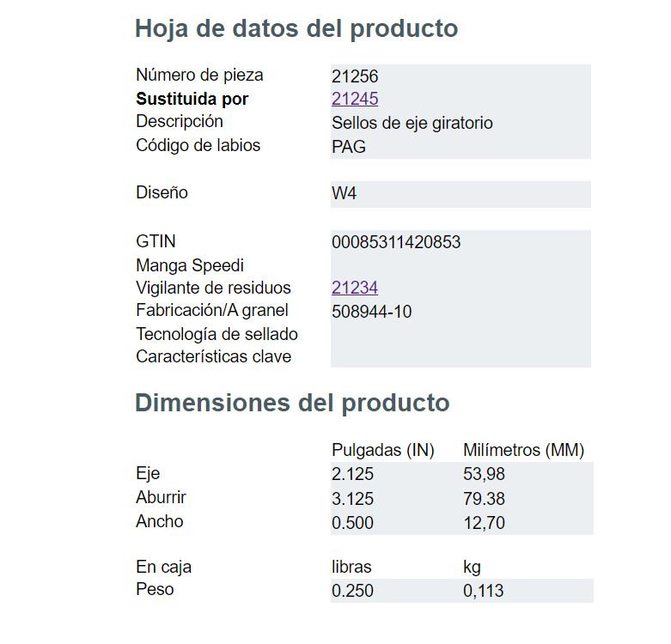Click the shaft inch value 2.125
This screenshot has width=671, height=644.
pos(352,475)
